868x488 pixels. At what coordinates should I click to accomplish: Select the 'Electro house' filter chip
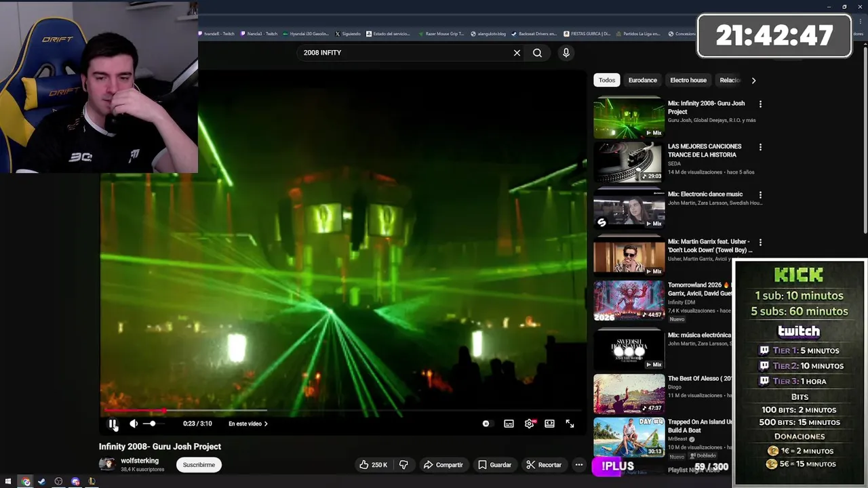click(x=688, y=80)
